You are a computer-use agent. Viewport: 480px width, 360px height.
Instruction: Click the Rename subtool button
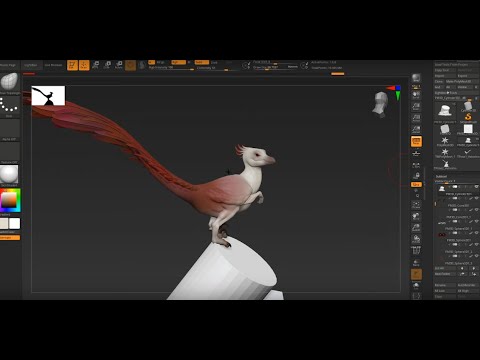445,285
